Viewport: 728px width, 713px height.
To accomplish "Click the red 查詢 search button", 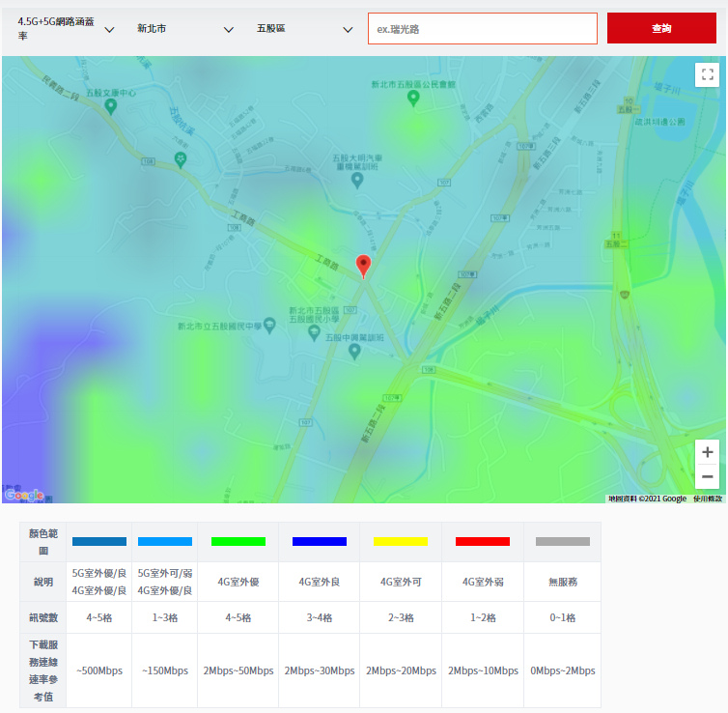I will 661,29.
